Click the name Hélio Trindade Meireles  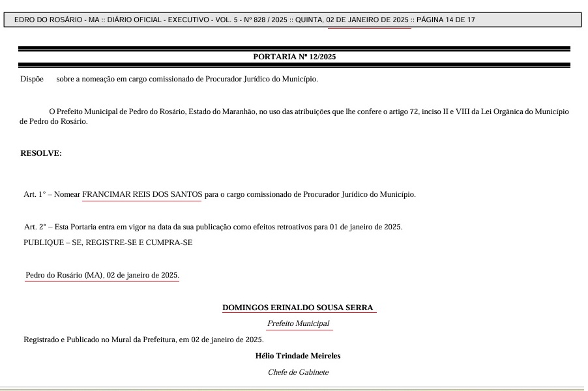pyautogui.click(x=298, y=356)
